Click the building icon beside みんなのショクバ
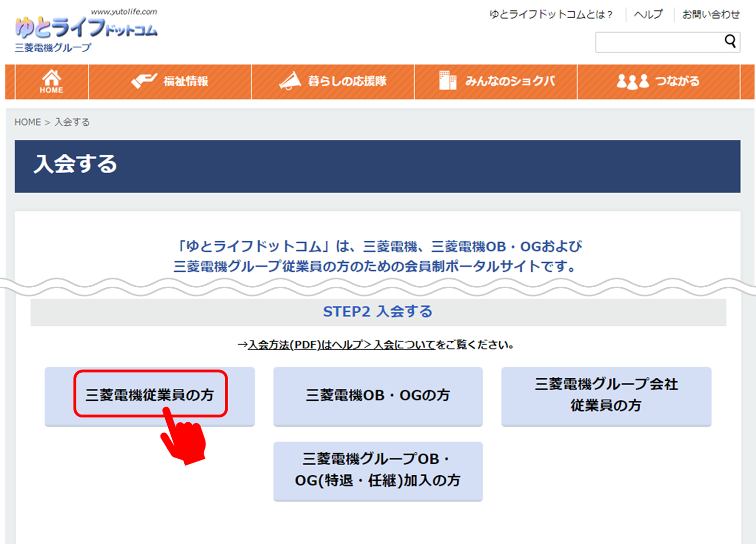This screenshot has width=756, height=544. pyautogui.click(x=448, y=81)
